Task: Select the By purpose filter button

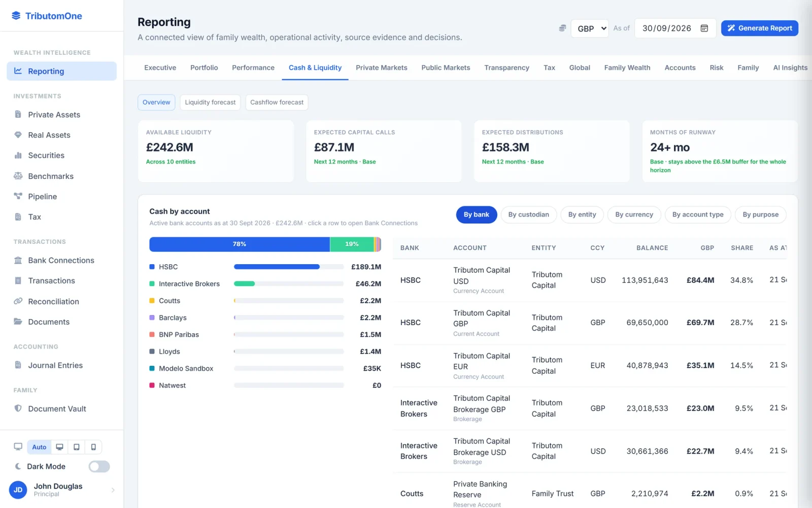Action: (x=760, y=215)
